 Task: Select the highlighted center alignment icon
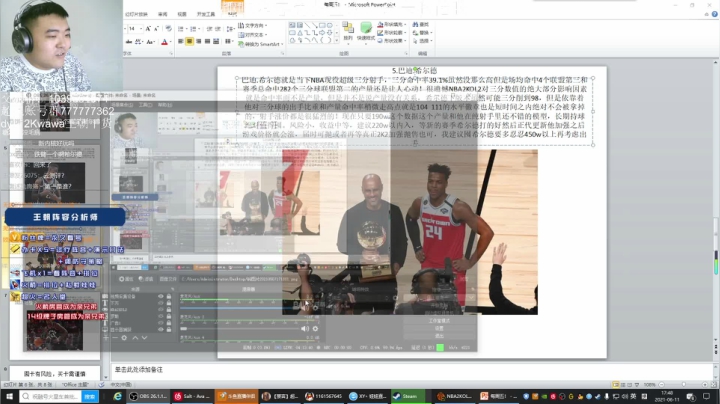(x=189, y=41)
